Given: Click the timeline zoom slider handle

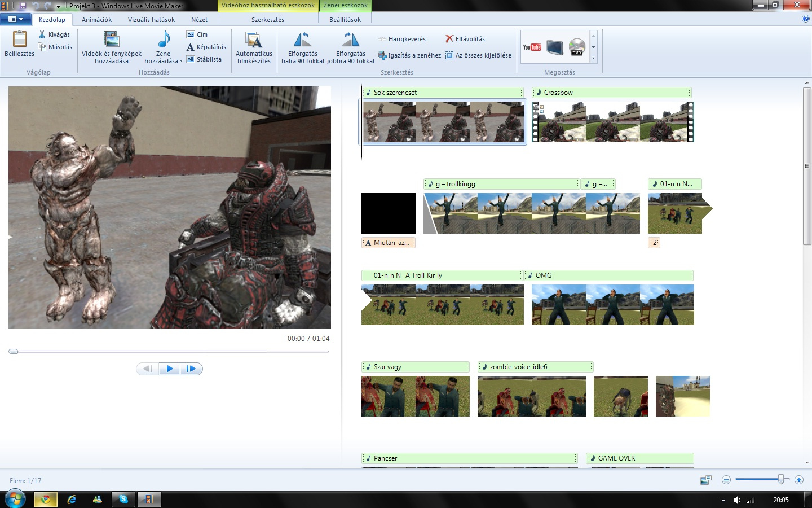Looking at the screenshot, I should tap(781, 479).
